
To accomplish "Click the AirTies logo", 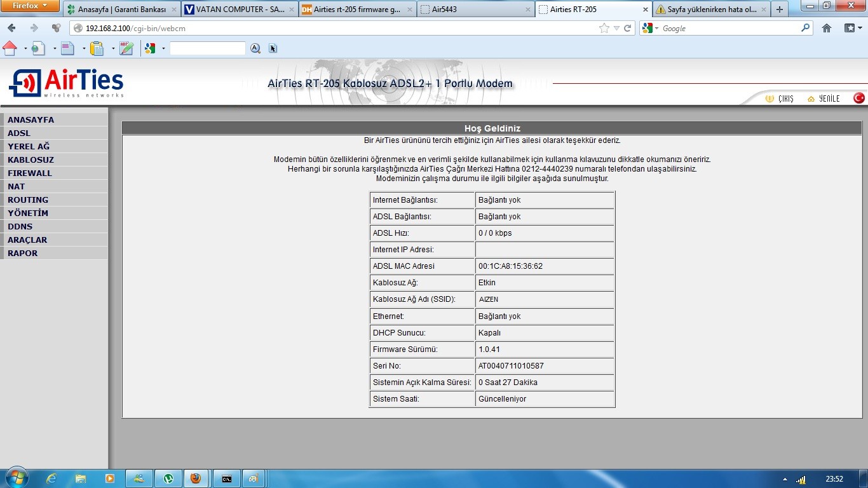I will pyautogui.click(x=66, y=83).
